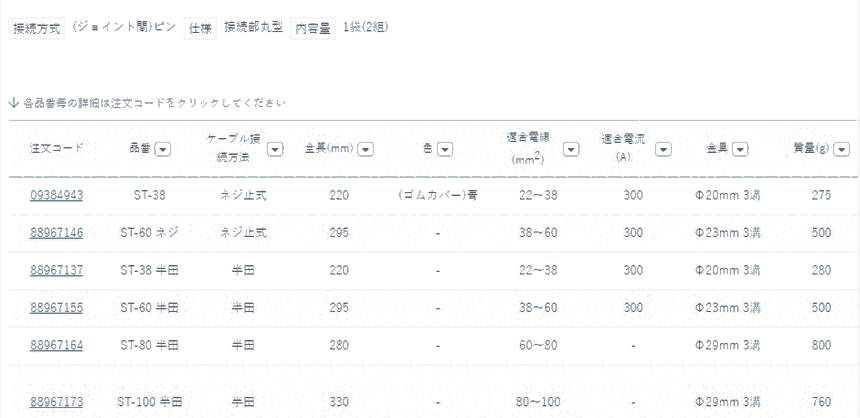The image size is (860, 418).
Task: Open the 金具 column filter dropdown
Action: click(x=740, y=149)
